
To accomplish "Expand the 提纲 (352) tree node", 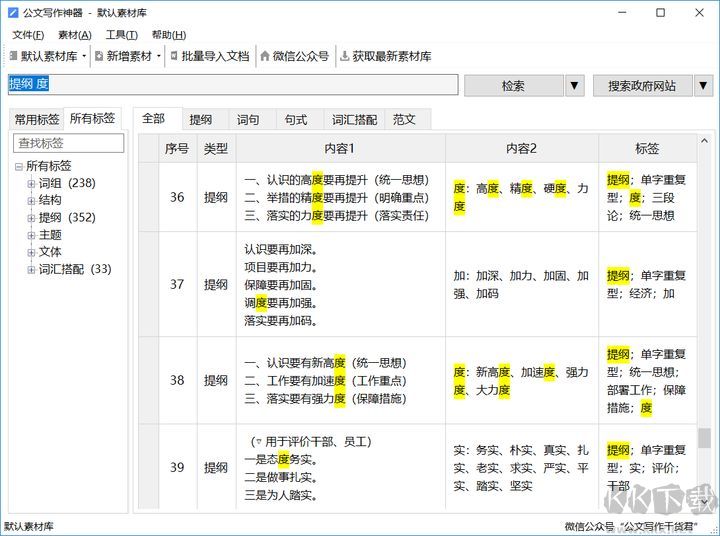I will 31,218.
